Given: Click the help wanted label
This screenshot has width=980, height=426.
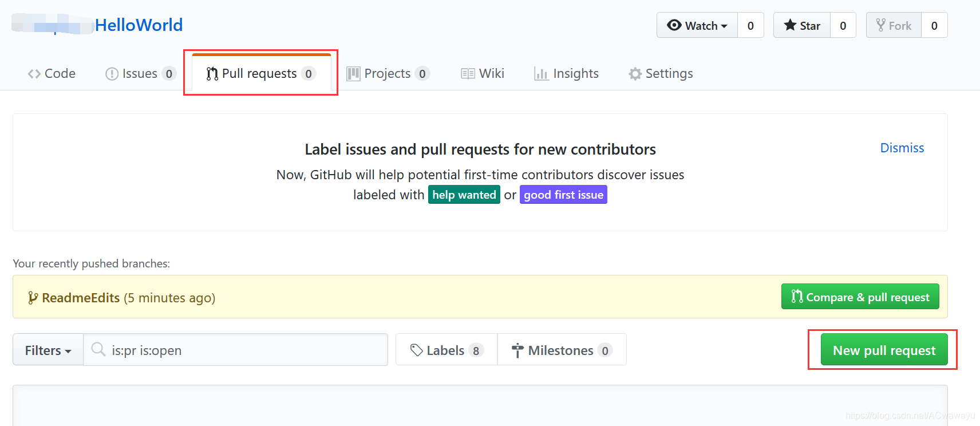Looking at the screenshot, I should (464, 195).
